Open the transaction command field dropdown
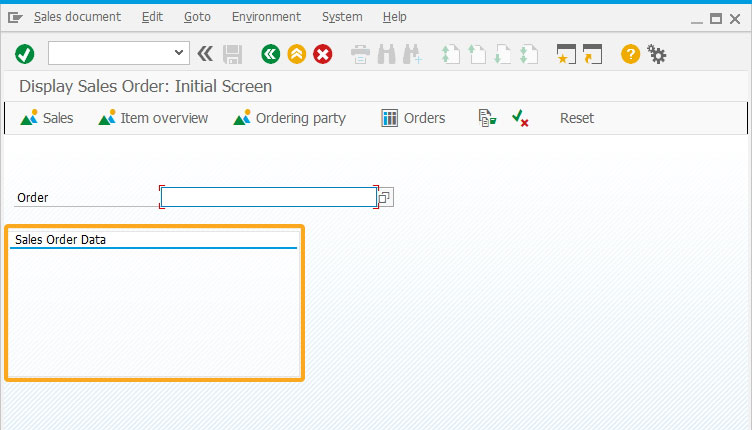 point(179,53)
